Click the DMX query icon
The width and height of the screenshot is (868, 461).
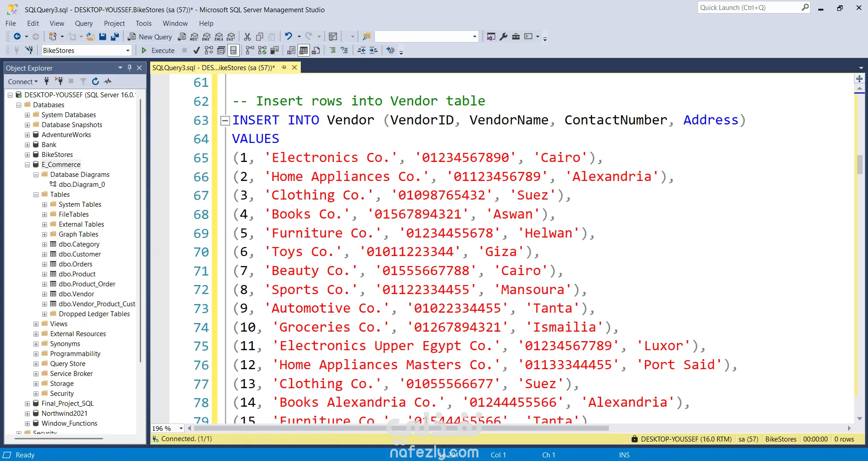tap(206, 37)
